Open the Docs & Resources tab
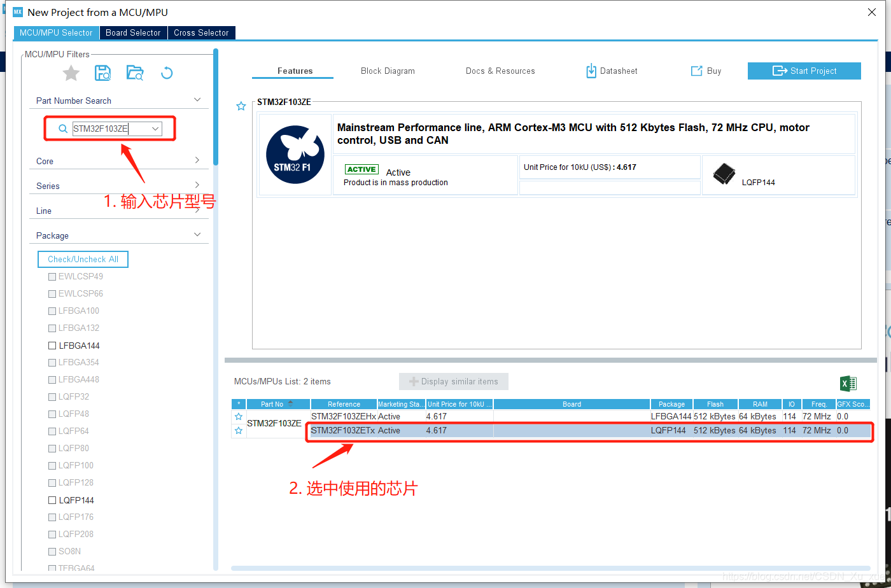891x588 pixels. pyautogui.click(x=500, y=71)
